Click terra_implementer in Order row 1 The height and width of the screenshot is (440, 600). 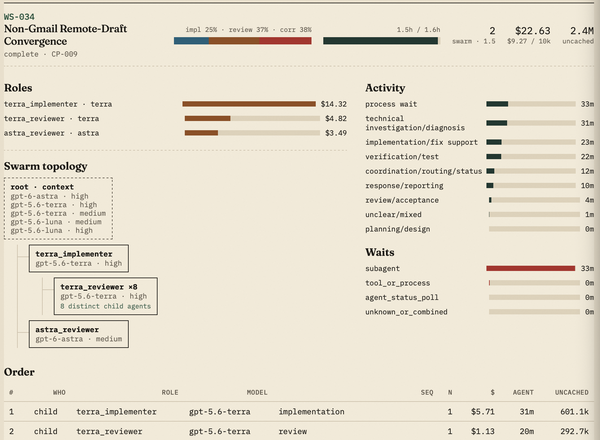116,412
